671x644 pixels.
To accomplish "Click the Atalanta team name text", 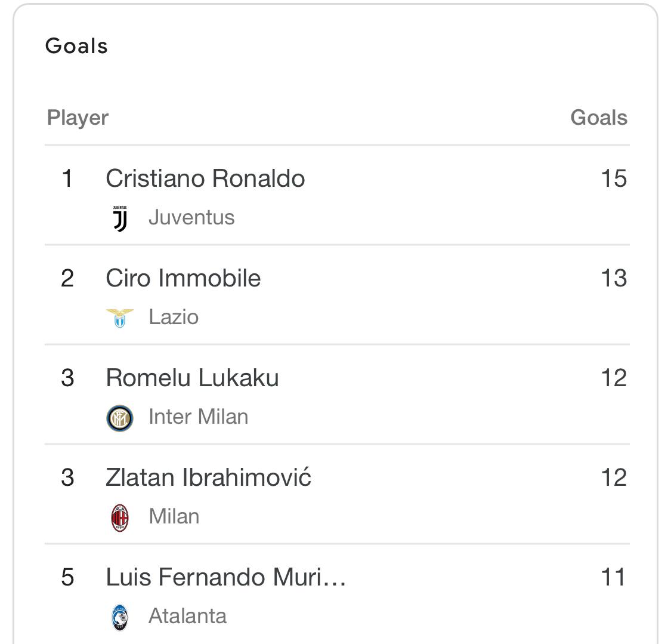I will coord(187,616).
